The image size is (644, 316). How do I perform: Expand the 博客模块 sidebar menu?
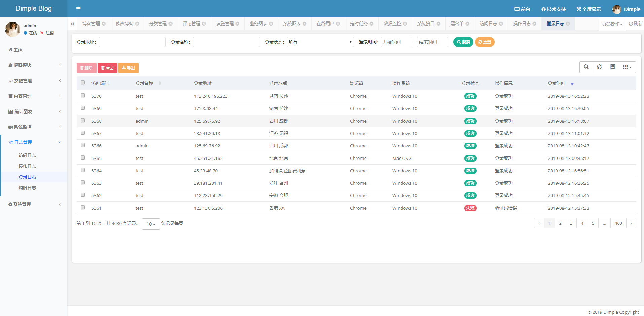[x=34, y=65]
